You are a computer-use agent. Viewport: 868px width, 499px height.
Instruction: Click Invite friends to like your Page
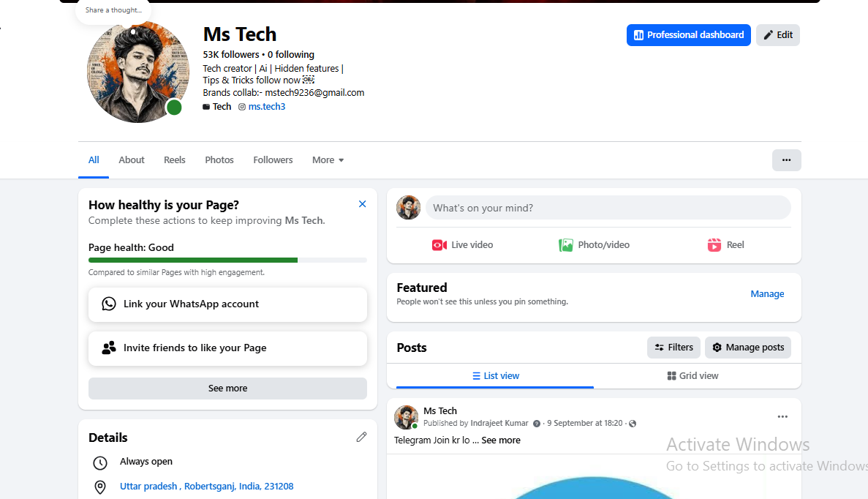click(227, 348)
